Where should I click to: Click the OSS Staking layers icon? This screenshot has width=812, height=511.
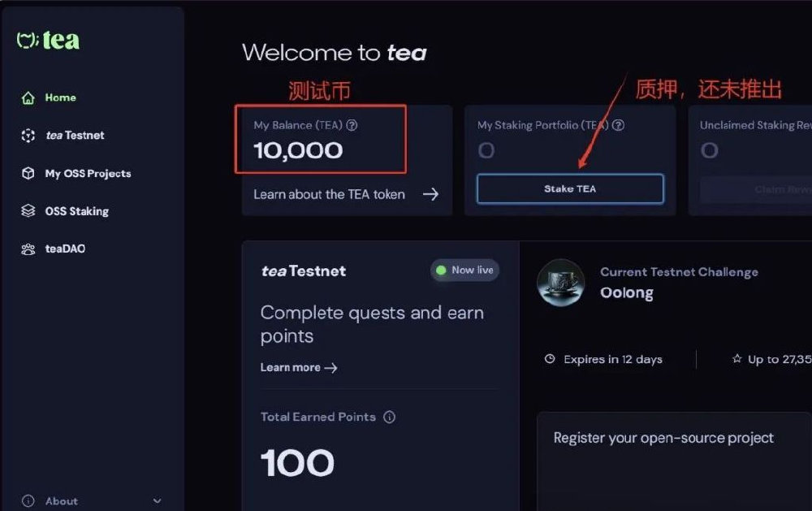[28, 211]
